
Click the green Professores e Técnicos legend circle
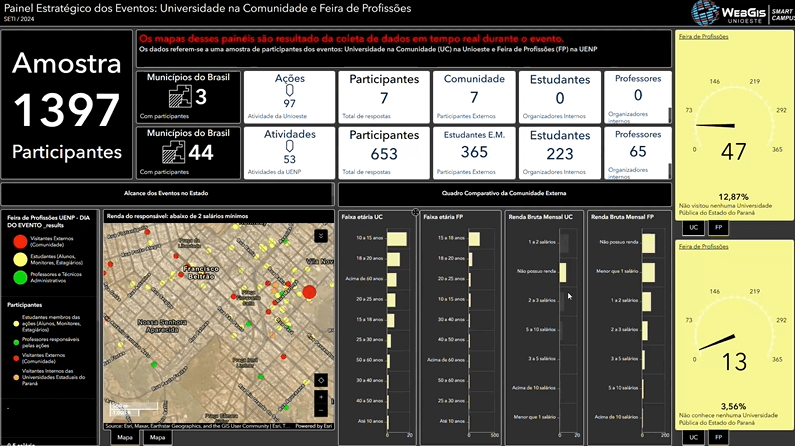[20, 277]
